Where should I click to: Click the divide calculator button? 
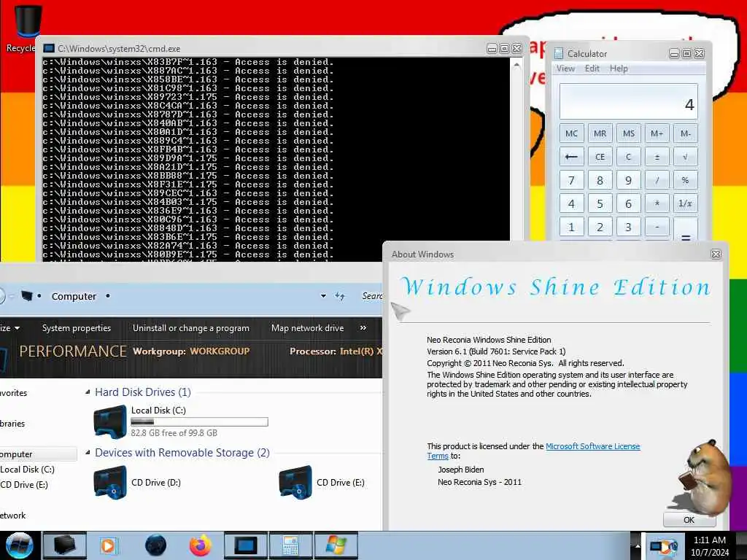coord(657,181)
